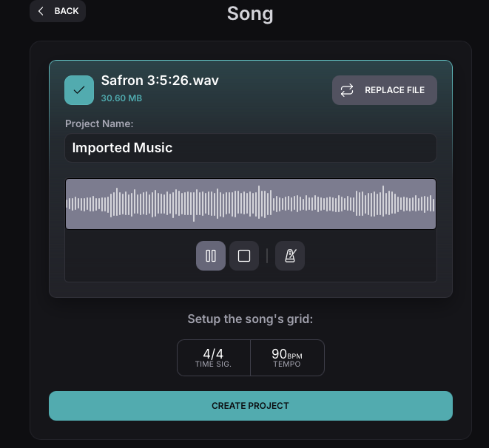Image resolution: width=489 pixels, height=448 pixels.
Task: Go back using the BACK label
Action: pos(67,11)
